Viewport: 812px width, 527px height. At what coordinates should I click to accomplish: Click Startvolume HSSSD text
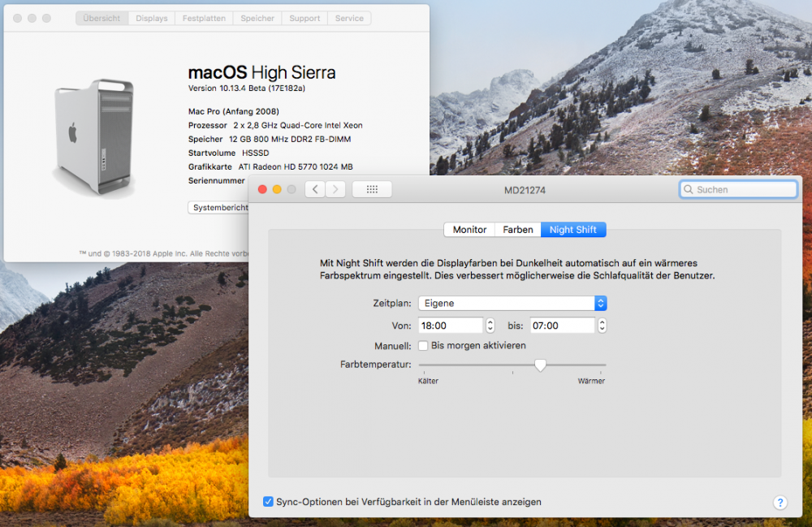(228, 153)
